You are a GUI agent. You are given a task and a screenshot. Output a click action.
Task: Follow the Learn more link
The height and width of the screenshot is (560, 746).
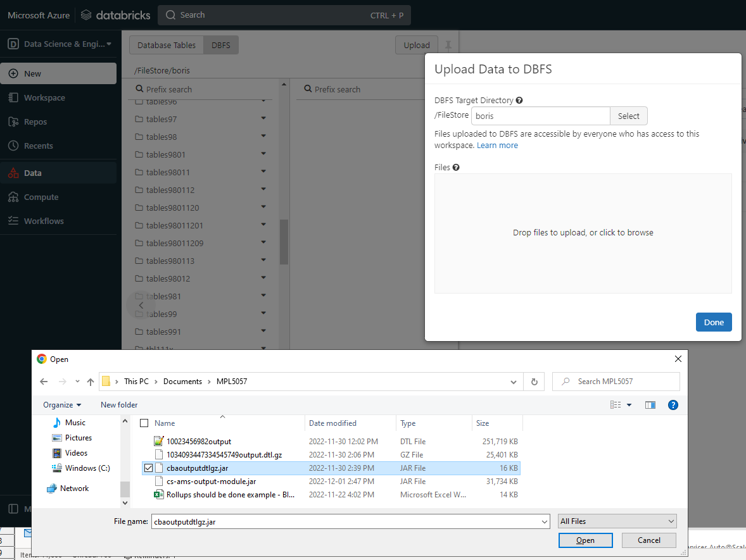(497, 146)
